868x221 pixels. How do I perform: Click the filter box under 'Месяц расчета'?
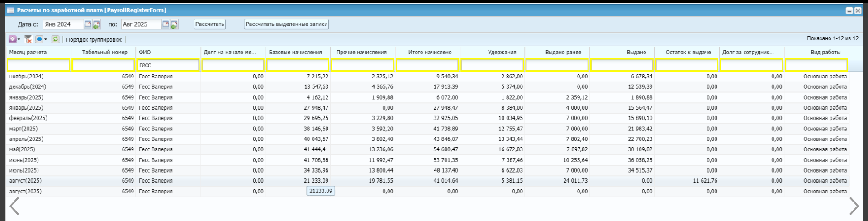tap(38, 65)
